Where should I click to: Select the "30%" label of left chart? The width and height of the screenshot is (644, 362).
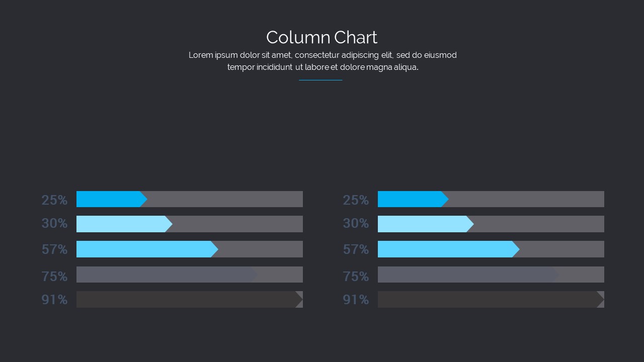[54, 223]
